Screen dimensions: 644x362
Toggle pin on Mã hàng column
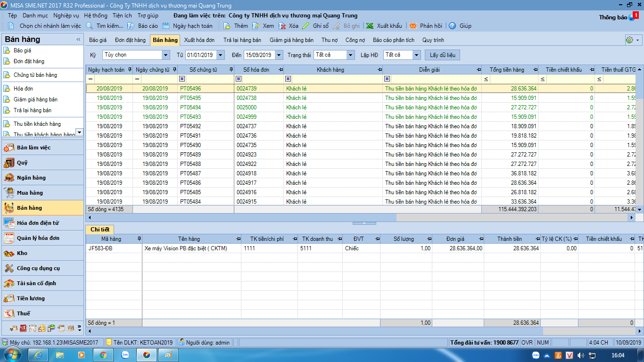[x=139, y=239]
